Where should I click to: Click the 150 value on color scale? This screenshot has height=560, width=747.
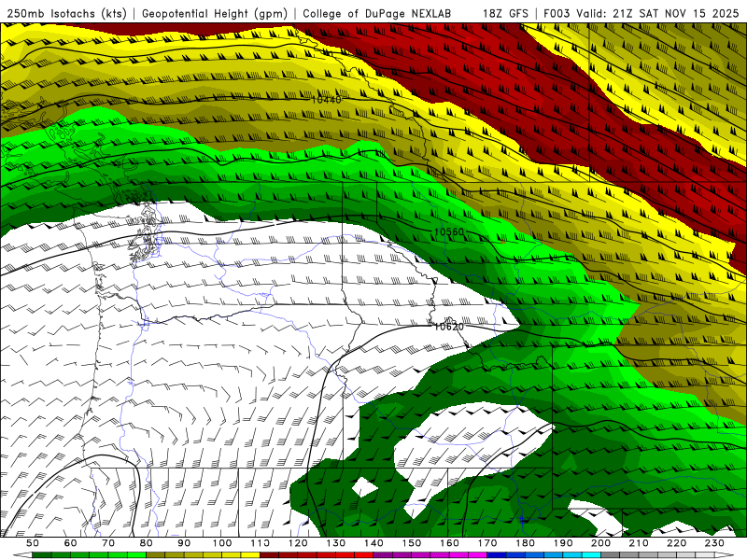[412, 543]
